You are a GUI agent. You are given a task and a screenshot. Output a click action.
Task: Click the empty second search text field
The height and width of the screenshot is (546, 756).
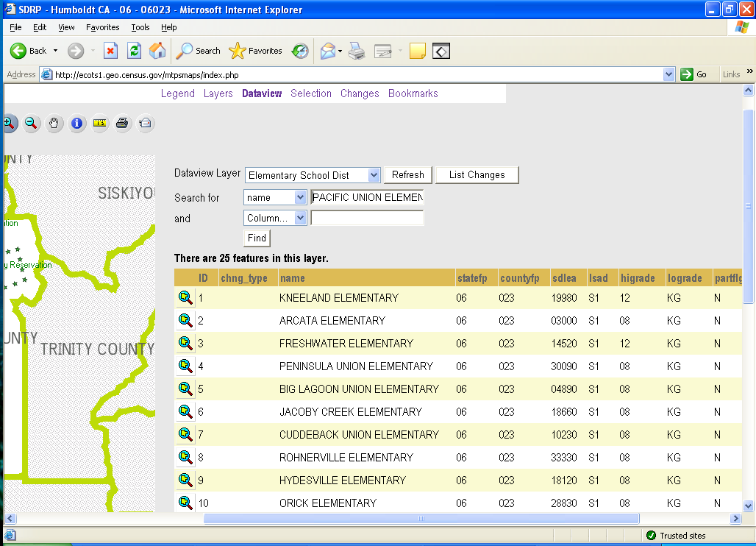tap(367, 218)
